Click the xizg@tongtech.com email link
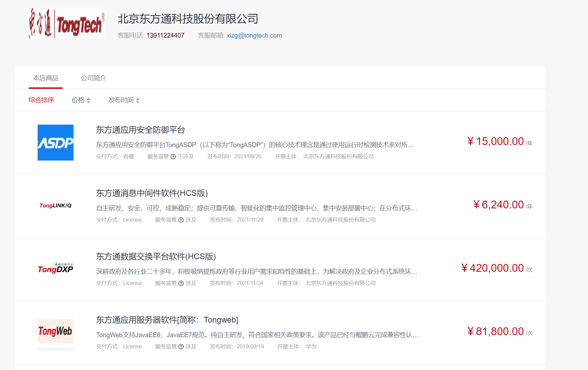Image resolution: width=588 pixels, height=370 pixels. point(254,36)
